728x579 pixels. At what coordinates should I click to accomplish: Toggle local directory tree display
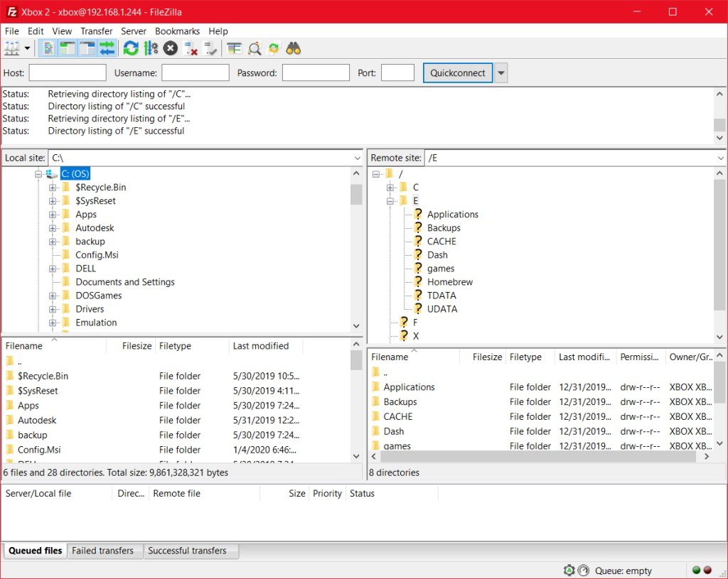[68, 48]
